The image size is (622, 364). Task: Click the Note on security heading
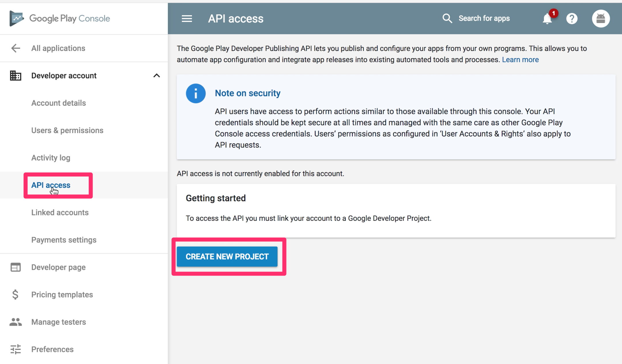click(x=248, y=93)
